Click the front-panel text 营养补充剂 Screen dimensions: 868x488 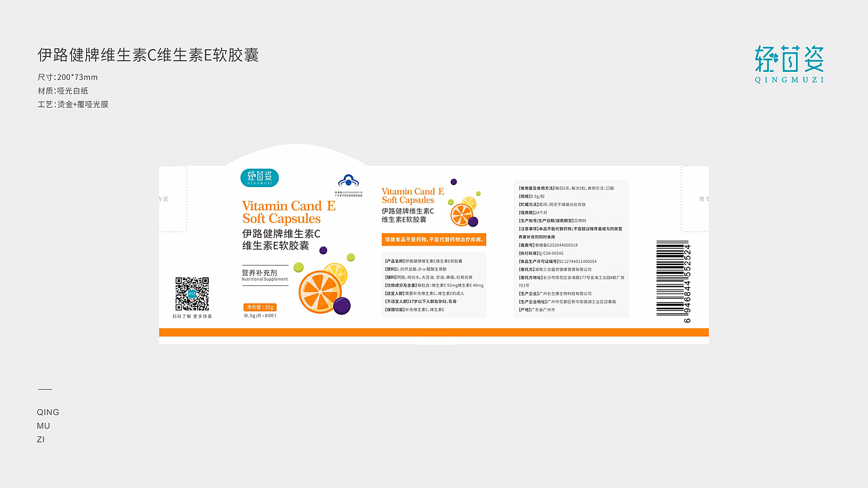pos(261,272)
